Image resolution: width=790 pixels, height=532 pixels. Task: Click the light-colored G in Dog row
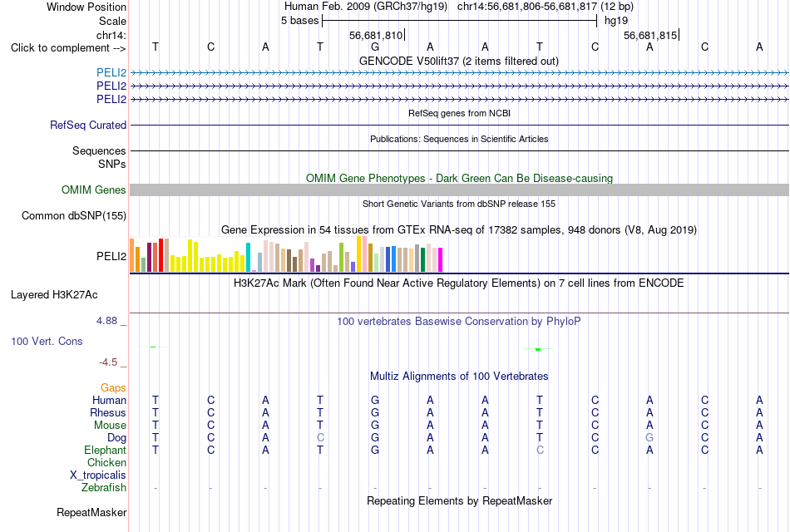(x=649, y=438)
